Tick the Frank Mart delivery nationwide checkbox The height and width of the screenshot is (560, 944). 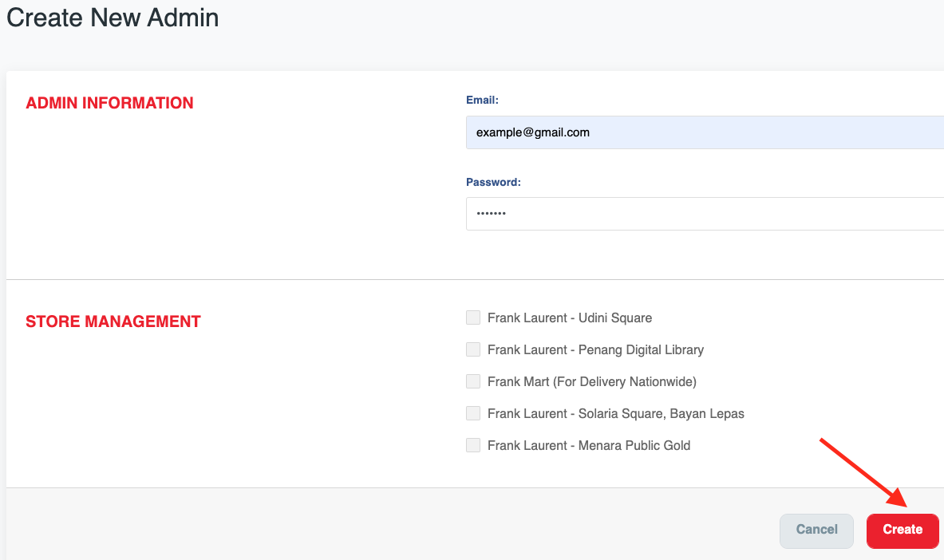[x=473, y=381]
